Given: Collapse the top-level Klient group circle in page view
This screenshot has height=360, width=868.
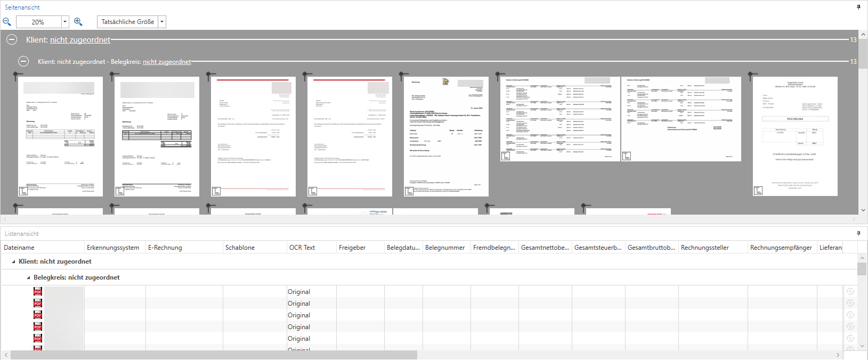Looking at the screenshot, I should point(12,40).
